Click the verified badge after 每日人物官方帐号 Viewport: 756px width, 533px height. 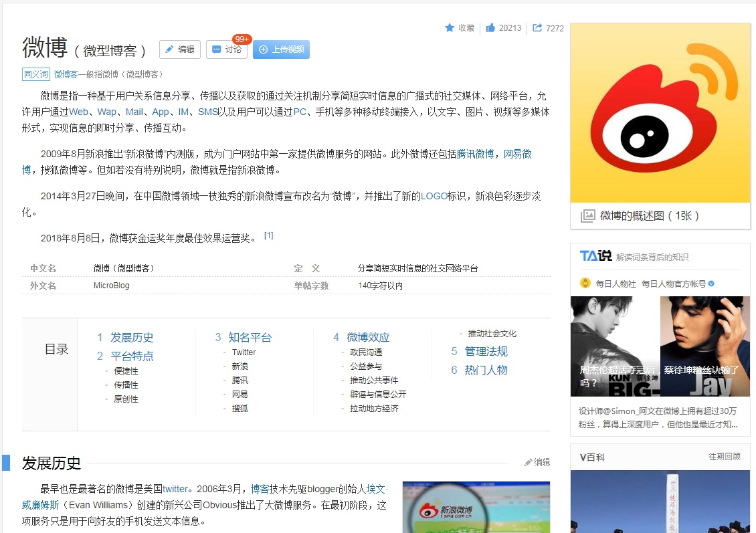tap(711, 284)
